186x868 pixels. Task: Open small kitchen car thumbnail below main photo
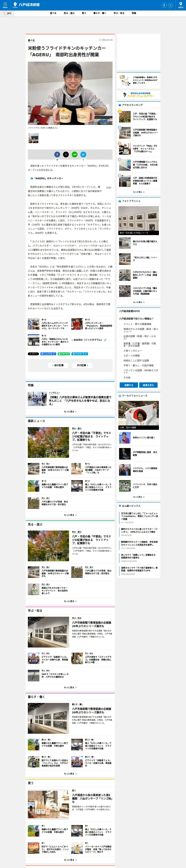[x=33, y=138]
